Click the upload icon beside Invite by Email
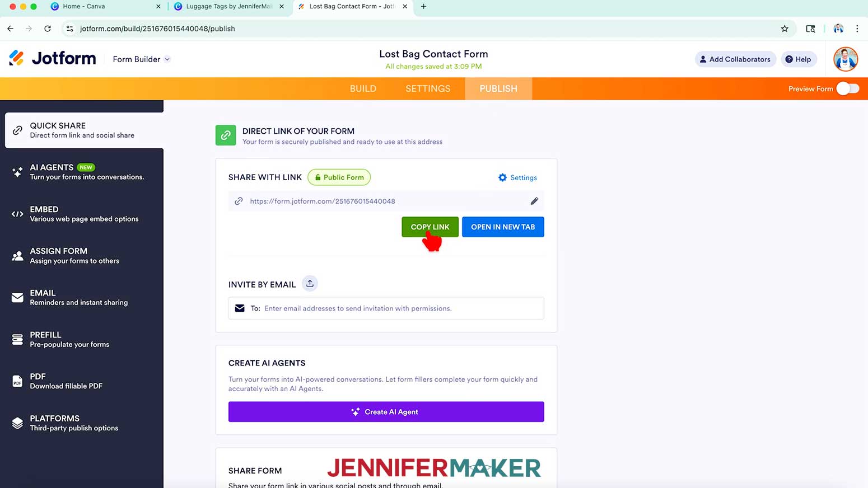The height and width of the screenshot is (488, 868). (x=310, y=284)
